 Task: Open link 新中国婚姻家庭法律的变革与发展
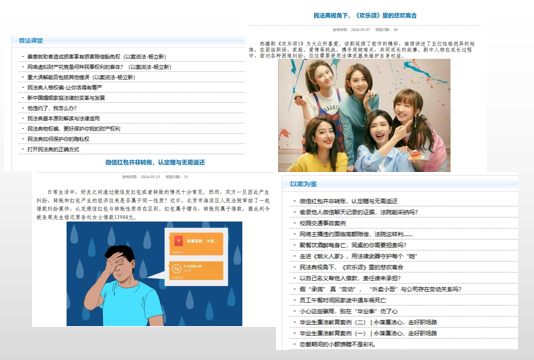[x=66, y=98]
